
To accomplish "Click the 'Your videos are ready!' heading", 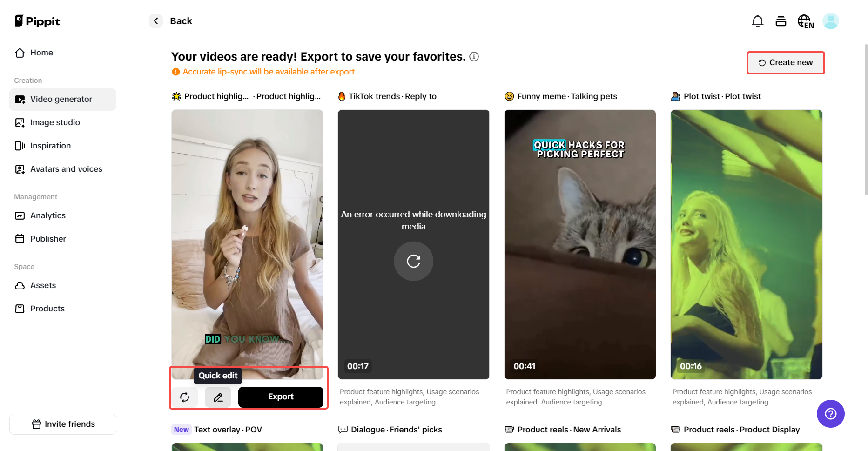I will pyautogui.click(x=318, y=57).
